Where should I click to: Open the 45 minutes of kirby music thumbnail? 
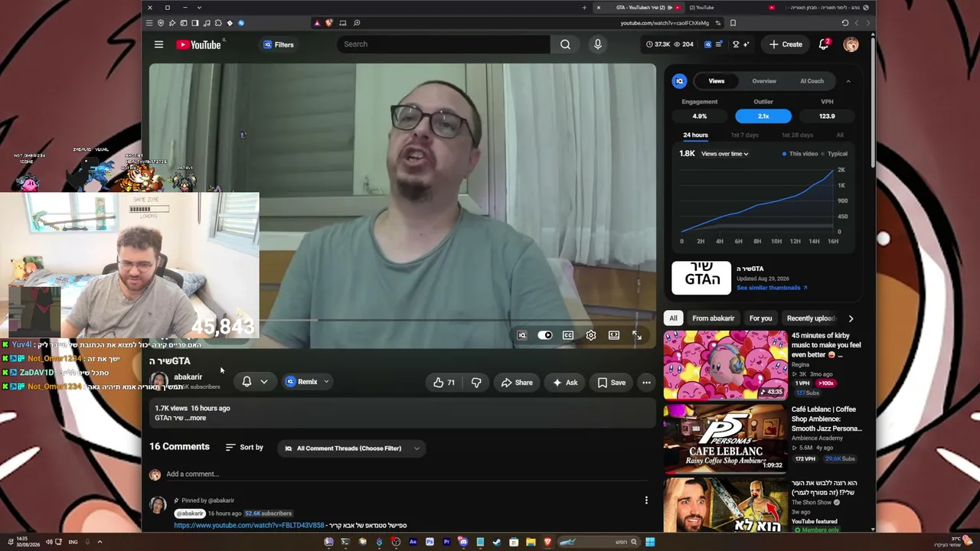(x=725, y=365)
